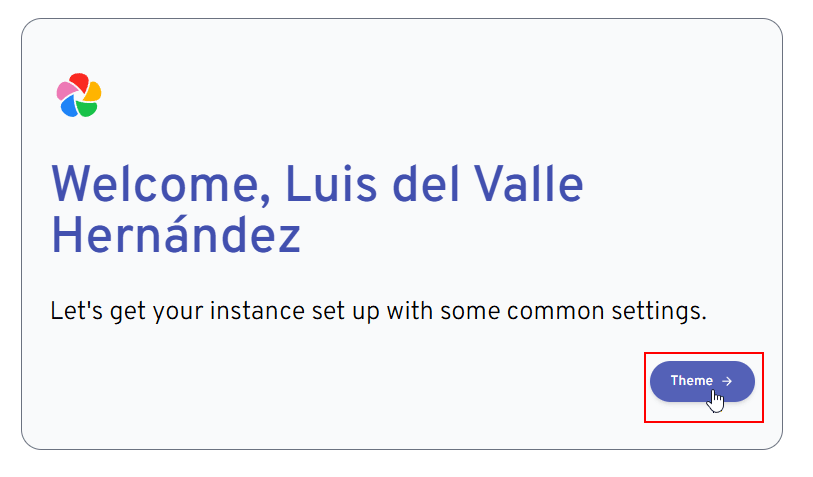Continue to the Theme step

click(702, 382)
